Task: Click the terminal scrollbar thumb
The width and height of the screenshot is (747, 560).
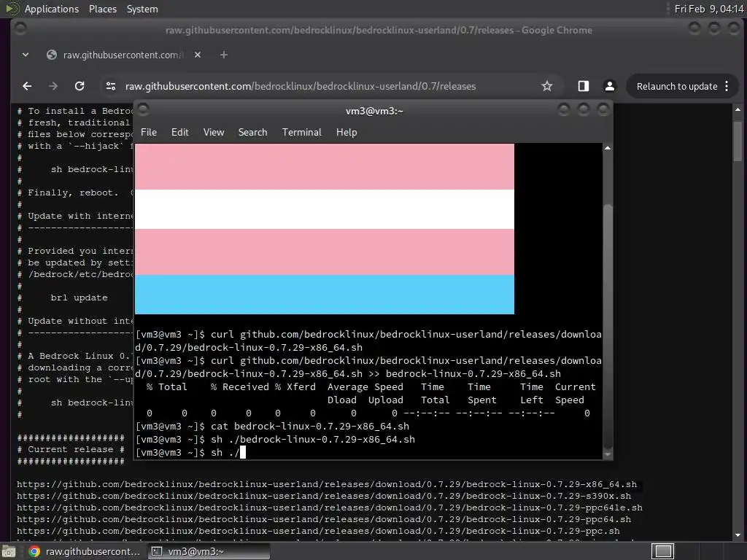Action: pyautogui.click(x=608, y=326)
